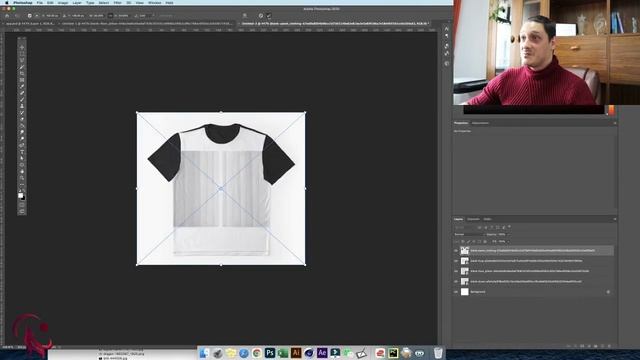Switch to the Adjustments tab
This screenshot has width=640, height=360.
click(x=480, y=123)
